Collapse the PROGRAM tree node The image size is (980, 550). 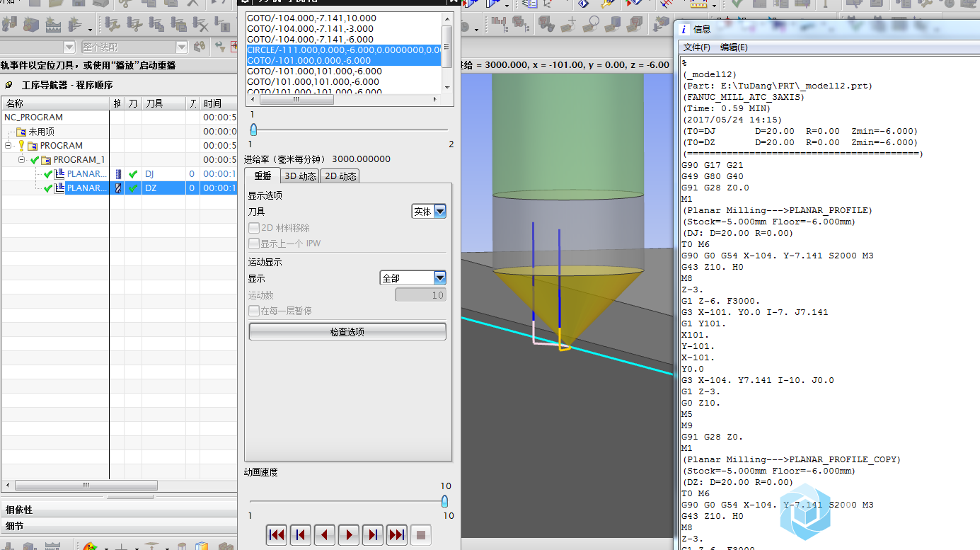coord(8,146)
